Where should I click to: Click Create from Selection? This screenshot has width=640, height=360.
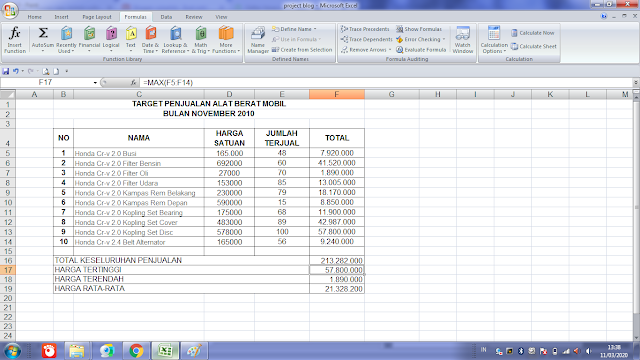302,49
